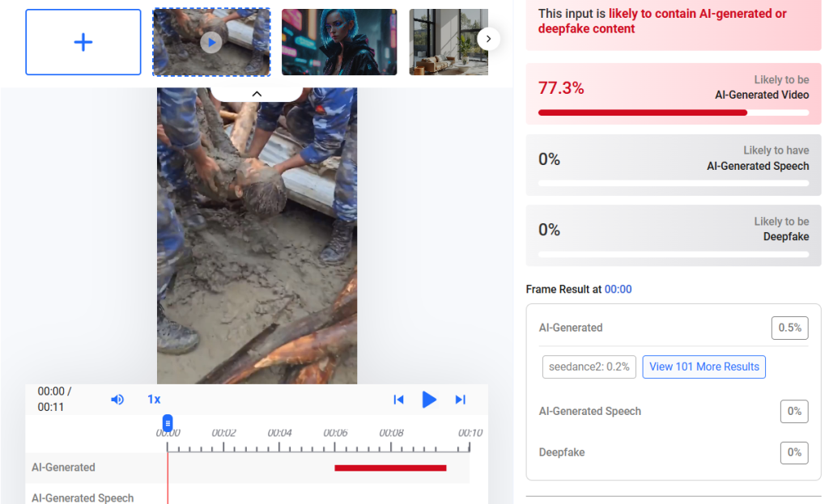Skip to the next frame

tap(461, 400)
